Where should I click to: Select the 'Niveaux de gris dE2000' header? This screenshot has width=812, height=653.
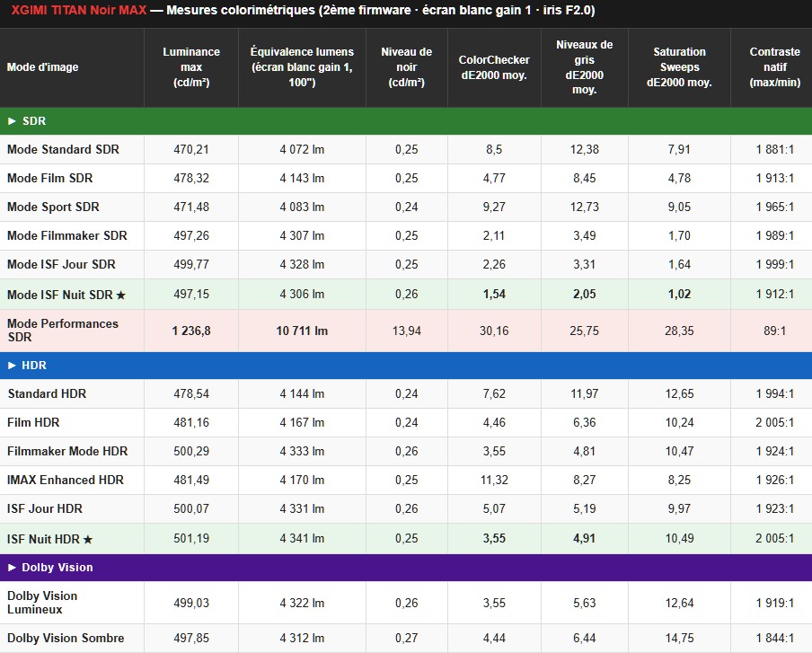pyautogui.click(x=584, y=67)
